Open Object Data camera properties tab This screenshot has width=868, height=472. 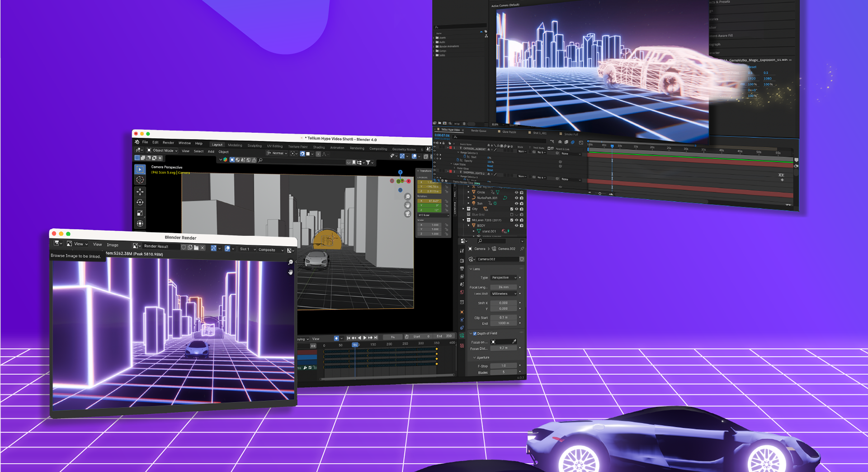click(x=462, y=336)
